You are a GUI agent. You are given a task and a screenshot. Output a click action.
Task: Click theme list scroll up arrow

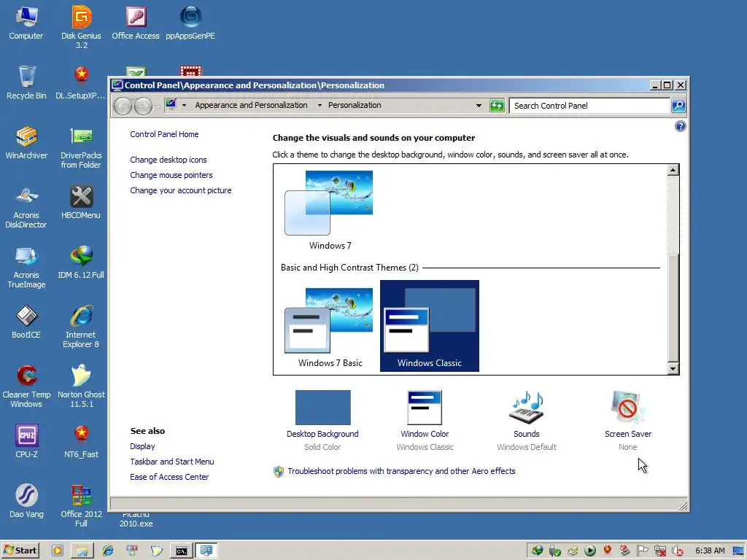tap(673, 170)
